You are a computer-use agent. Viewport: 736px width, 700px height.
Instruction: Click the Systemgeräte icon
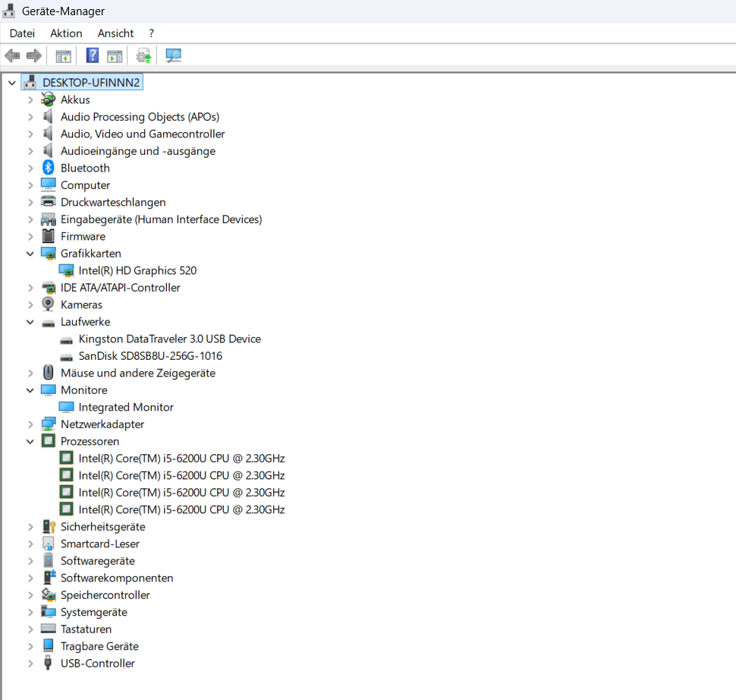[x=48, y=611]
